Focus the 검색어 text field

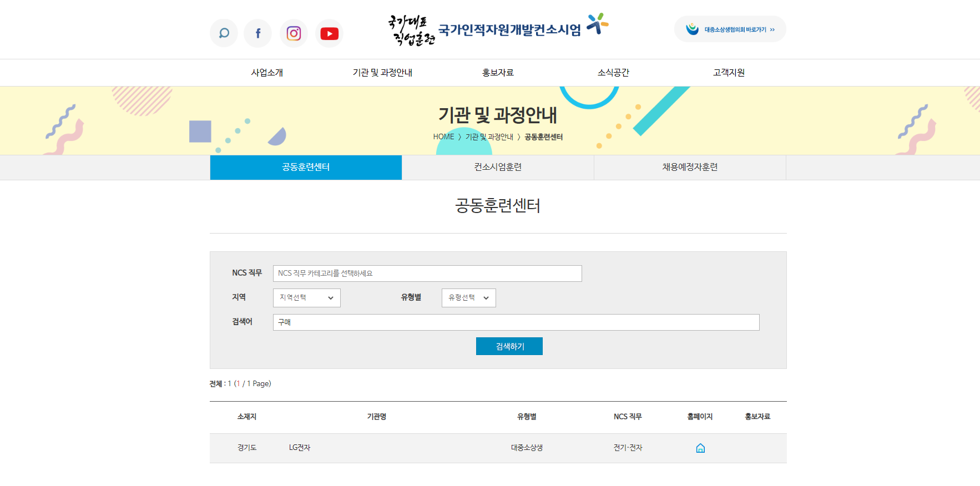click(516, 322)
